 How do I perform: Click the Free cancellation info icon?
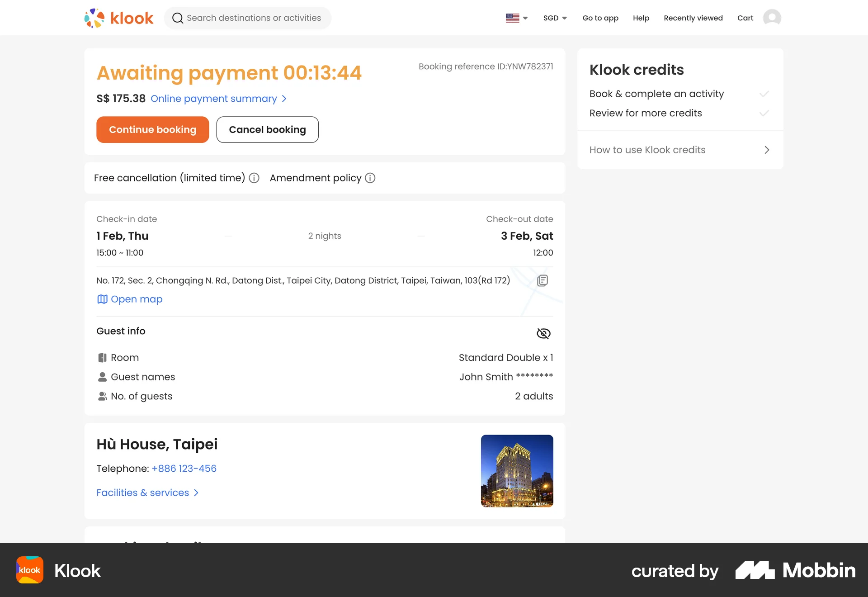254,178
